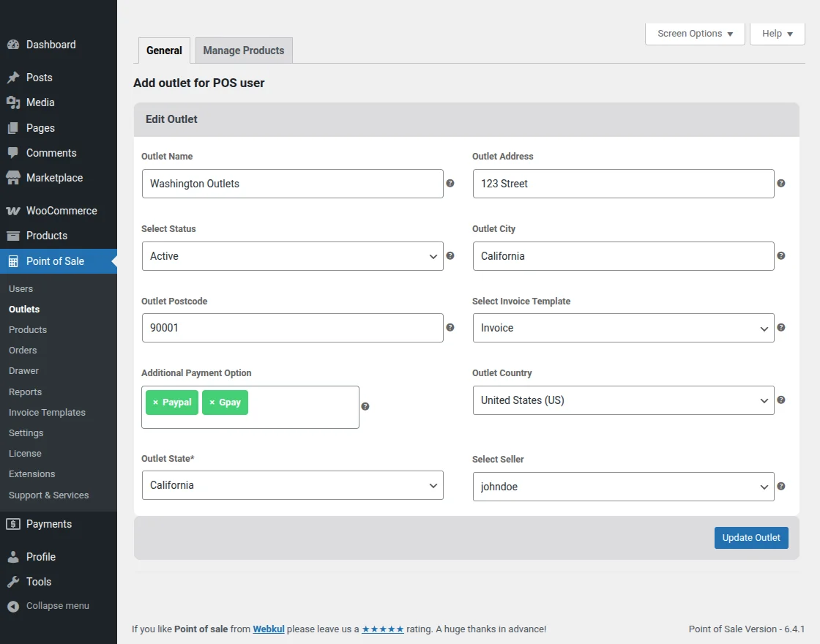Click the Point of Sale calculator icon
This screenshot has width=820, height=644.
click(13, 261)
